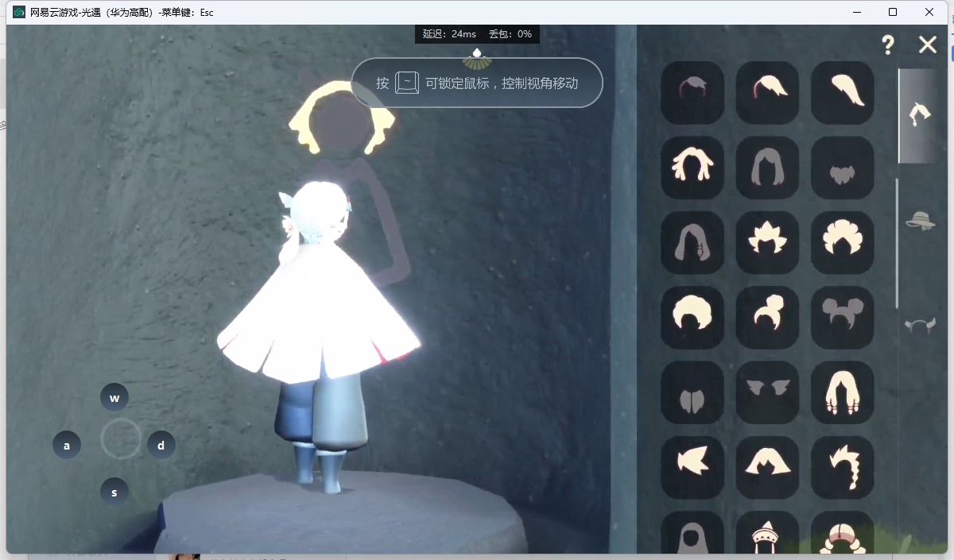The image size is (954, 560).
Task: Pick the long braided ponytail hairstyle
Action: pos(842,467)
